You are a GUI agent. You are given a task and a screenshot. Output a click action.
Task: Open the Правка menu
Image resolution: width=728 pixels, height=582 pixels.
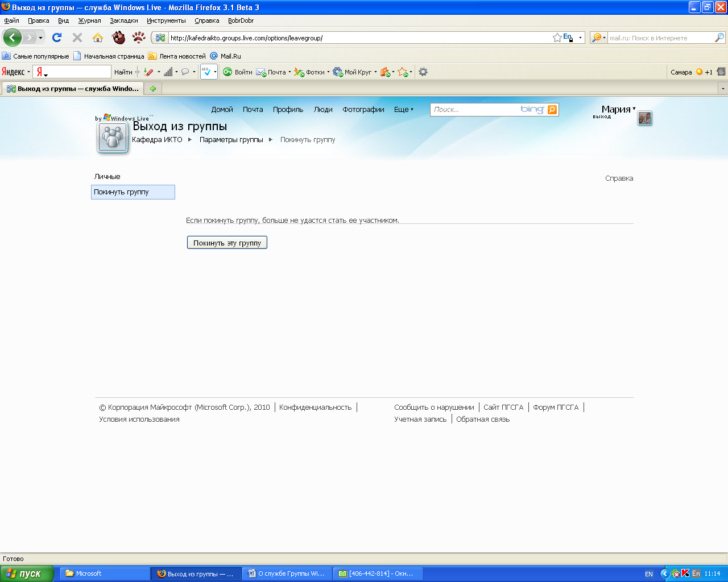click(x=39, y=20)
